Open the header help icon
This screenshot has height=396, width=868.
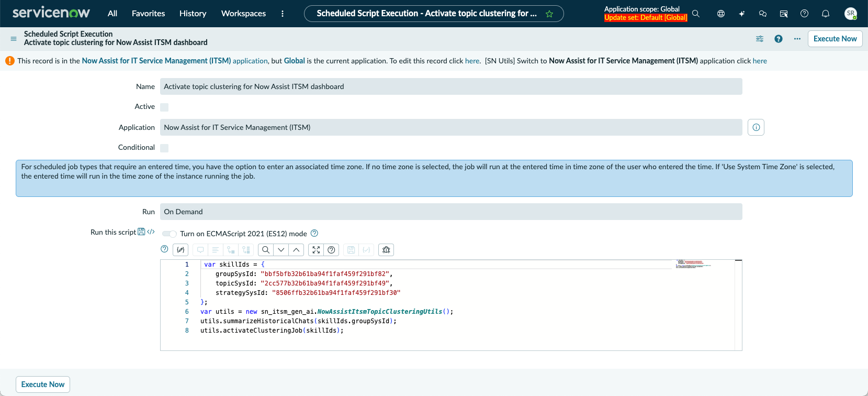pos(805,14)
